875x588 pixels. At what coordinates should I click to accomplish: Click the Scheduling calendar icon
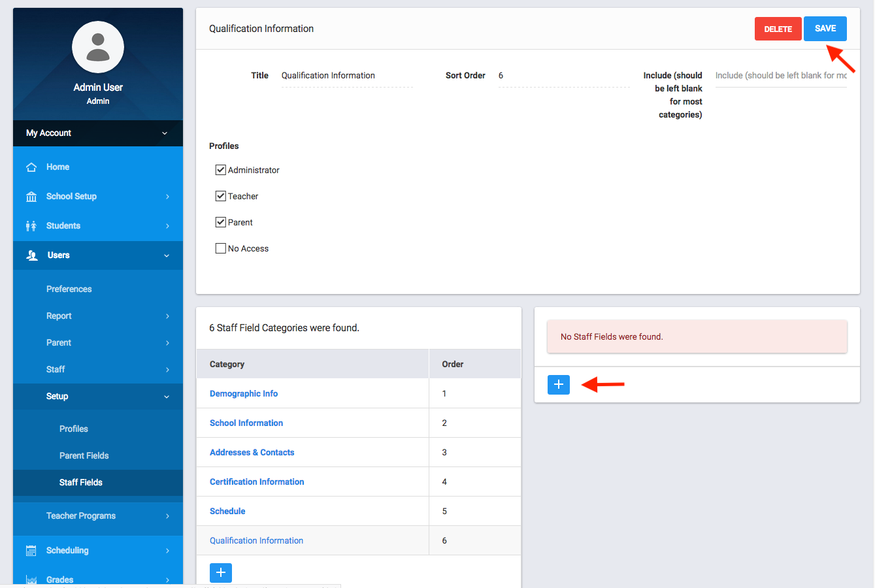click(31, 551)
